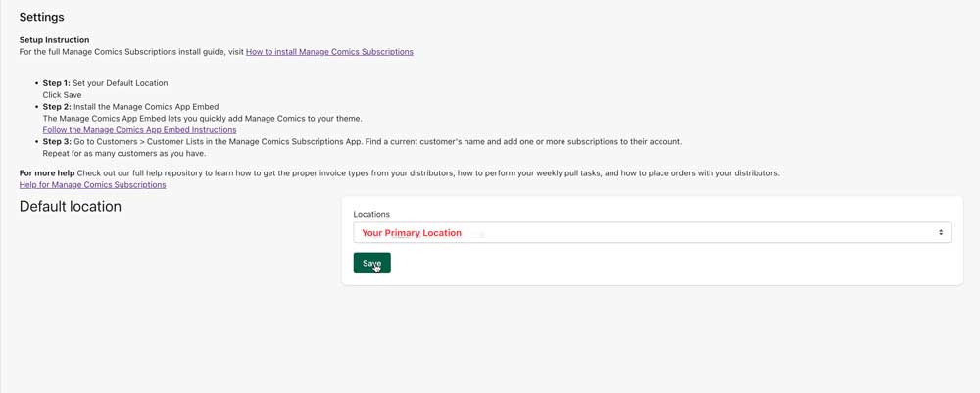Click 'Set your Default Location' instruction text

click(120, 83)
